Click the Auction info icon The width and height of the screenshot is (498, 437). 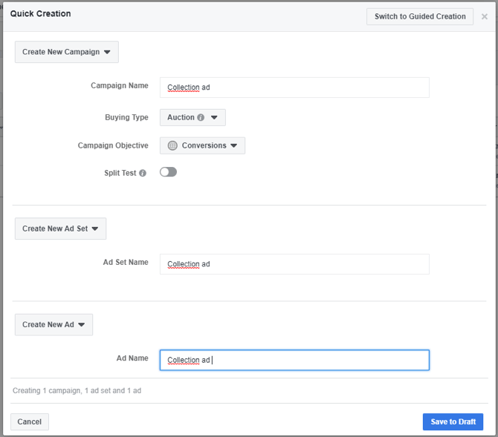201,117
